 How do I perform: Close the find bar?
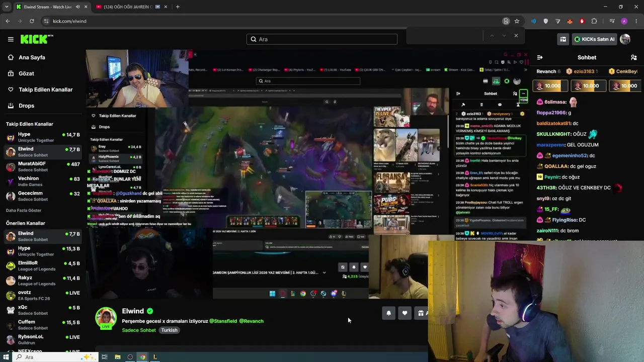pyautogui.click(x=516, y=36)
